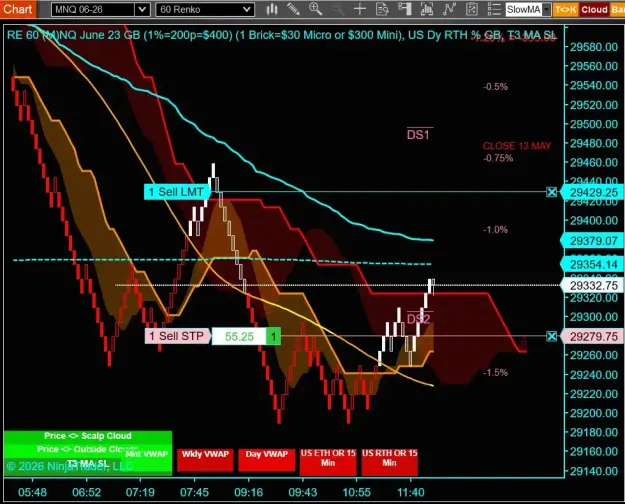Toggle the Price <> Outside Cloud indicator
This screenshot has height=504, width=625.
[x=88, y=449]
